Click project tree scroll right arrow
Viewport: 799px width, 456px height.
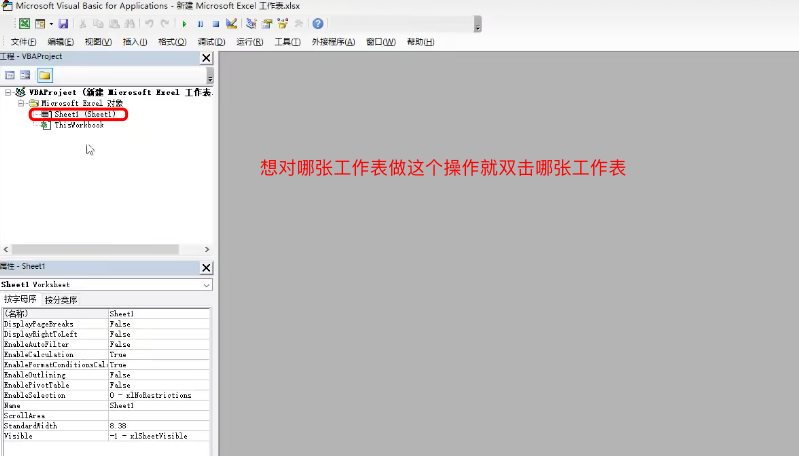pos(207,249)
